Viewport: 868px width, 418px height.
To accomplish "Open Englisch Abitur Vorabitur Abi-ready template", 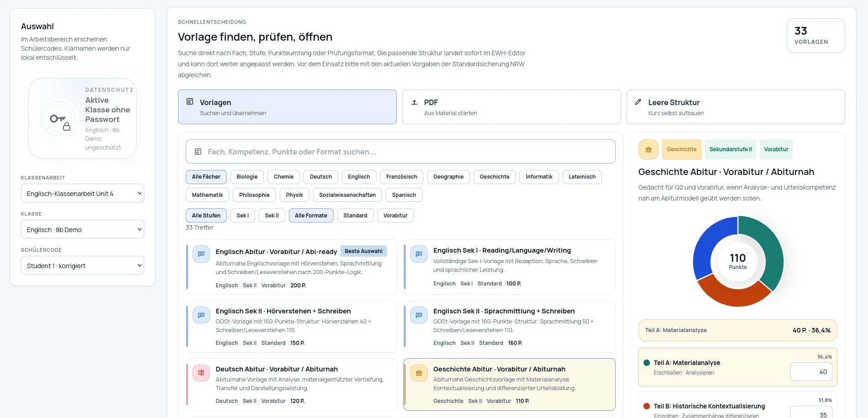I will pos(292,267).
